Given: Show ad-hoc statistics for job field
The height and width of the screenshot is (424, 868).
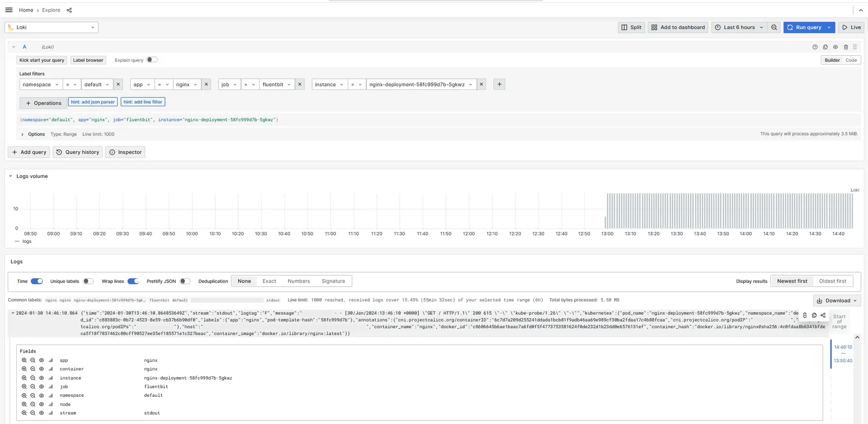Looking at the screenshot, I should pyautogui.click(x=50, y=387).
